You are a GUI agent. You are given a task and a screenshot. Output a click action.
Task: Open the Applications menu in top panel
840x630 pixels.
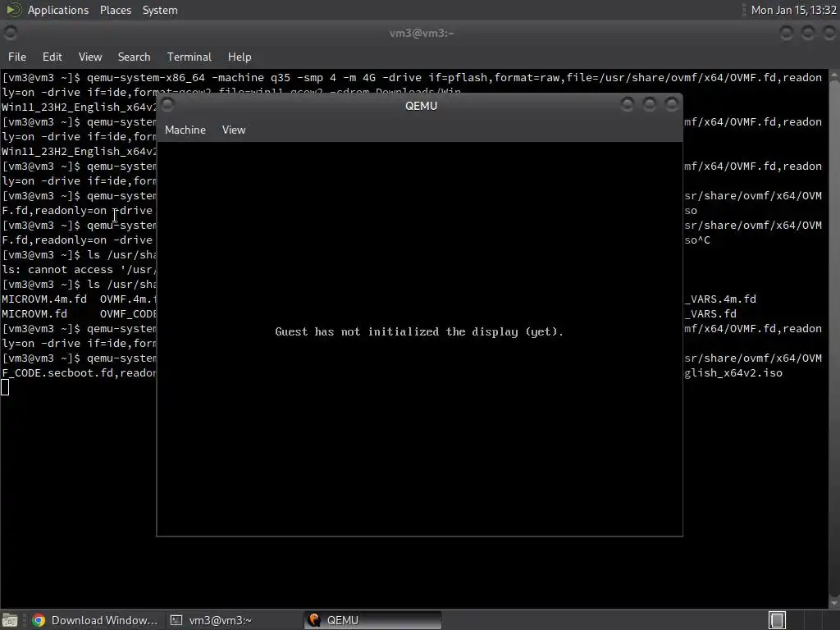[x=58, y=10]
